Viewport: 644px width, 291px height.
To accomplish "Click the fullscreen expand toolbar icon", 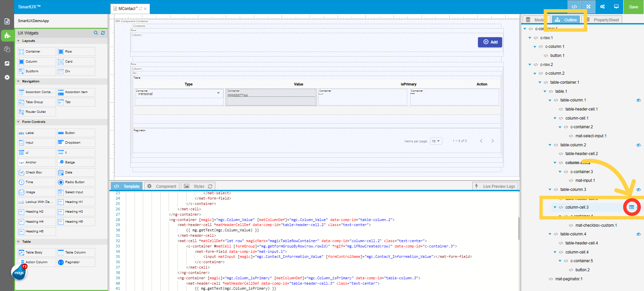I will (x=588, y=7).
